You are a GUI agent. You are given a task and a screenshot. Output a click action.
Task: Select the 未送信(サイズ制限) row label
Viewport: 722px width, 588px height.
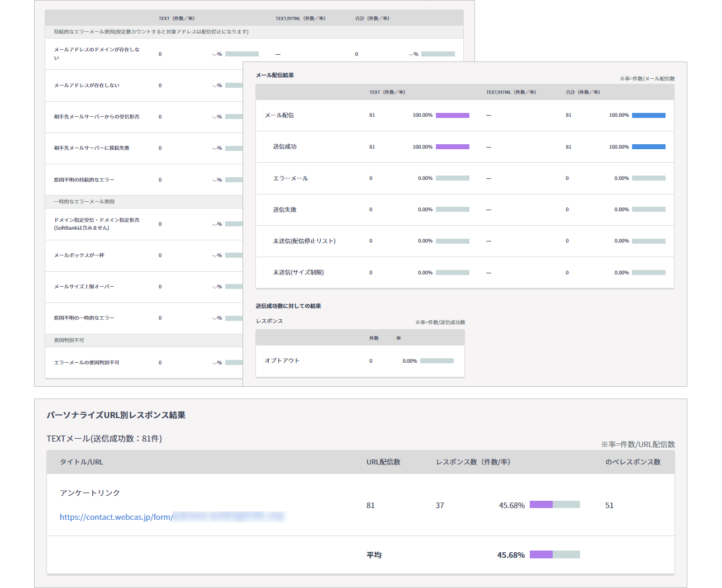coord(298,272)
